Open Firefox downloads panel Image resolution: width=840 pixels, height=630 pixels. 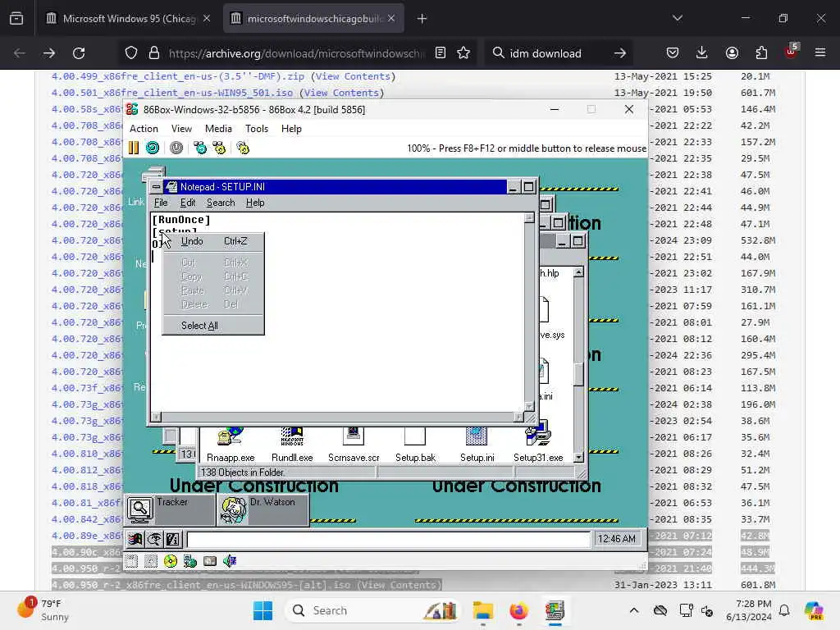point(702,53)
